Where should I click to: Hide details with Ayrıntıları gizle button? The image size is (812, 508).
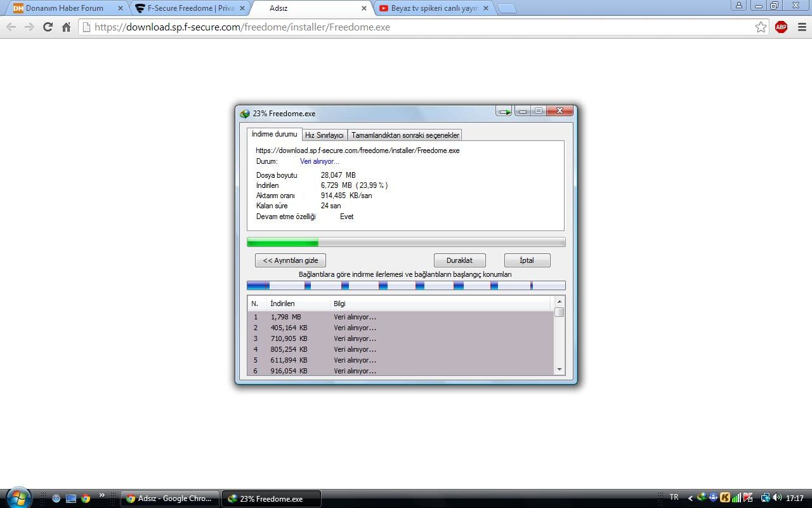(x=291, y=260)
